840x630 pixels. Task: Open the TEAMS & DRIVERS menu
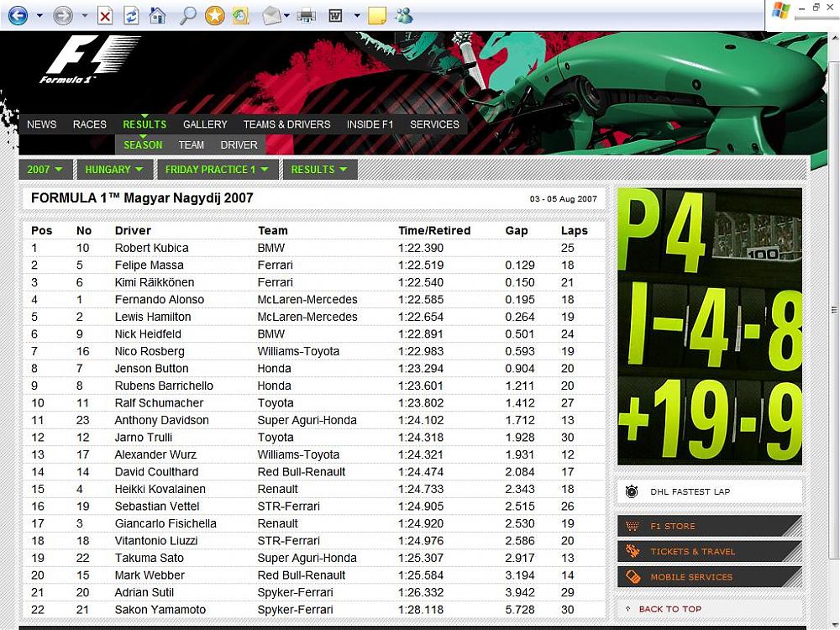[x=286, y=124]
